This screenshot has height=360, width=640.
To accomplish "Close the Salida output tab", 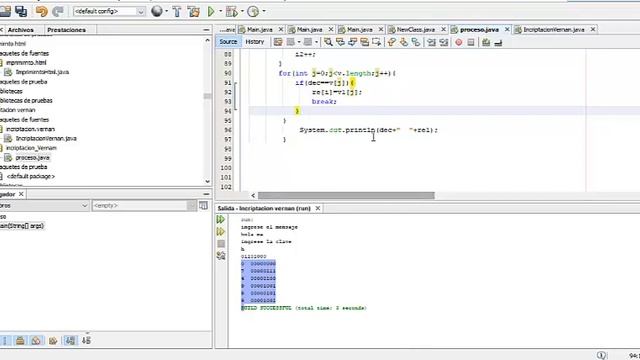I will pos(318,208).
